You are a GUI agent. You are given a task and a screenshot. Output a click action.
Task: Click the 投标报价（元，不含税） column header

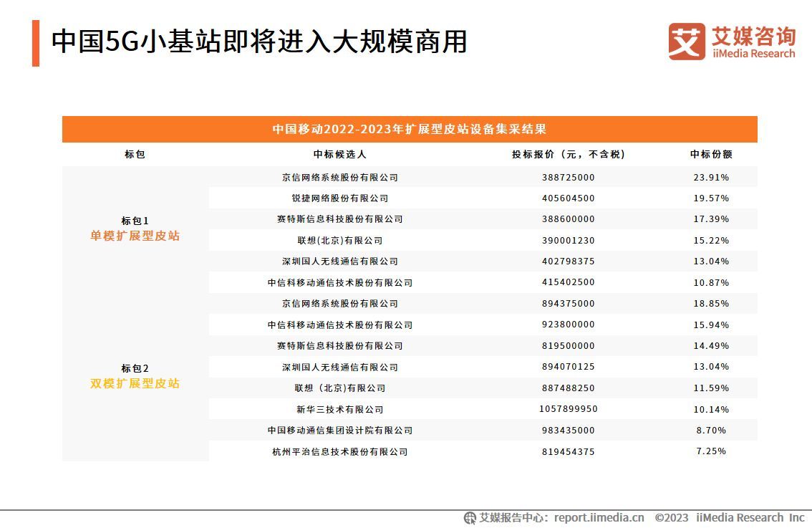point(569,155)
